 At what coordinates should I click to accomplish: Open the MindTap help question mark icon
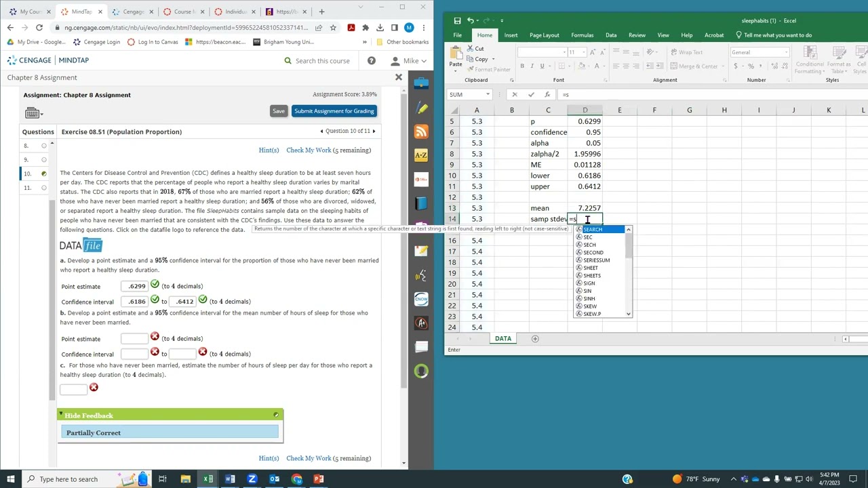click(372, 60)
